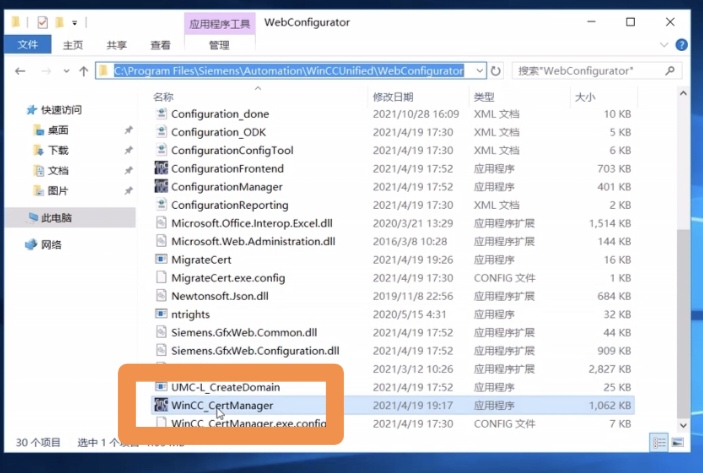Click the 2016/3/8 10:28 date cell
Image resolution: width=703 pixels, height=473 pixels.
(x=410, y=241)
